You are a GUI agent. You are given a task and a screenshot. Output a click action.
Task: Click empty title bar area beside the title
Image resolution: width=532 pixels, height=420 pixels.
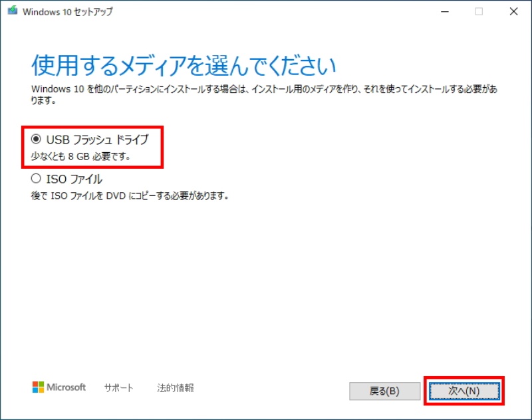tap(266, 11)
